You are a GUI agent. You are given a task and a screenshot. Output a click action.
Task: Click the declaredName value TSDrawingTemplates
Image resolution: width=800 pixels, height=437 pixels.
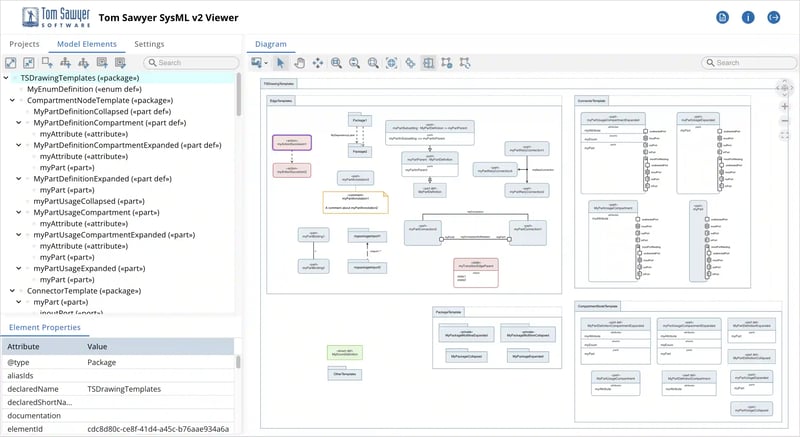[124, 389]
